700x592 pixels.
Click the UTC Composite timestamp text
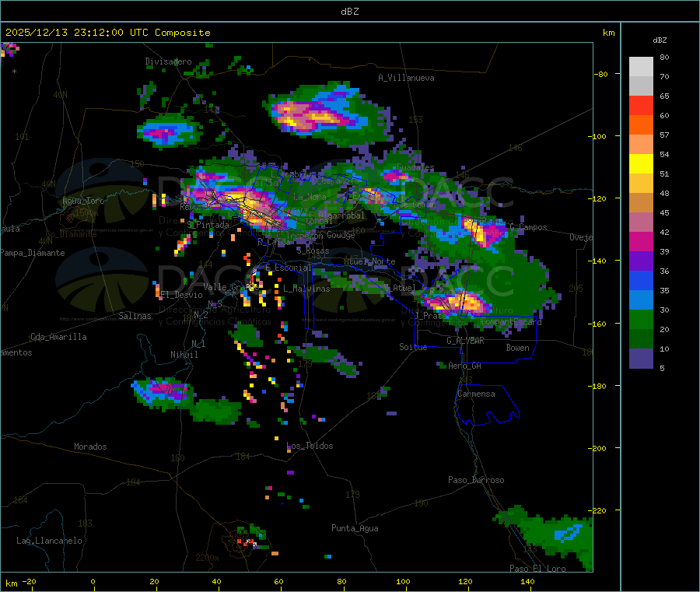point(108,33)
